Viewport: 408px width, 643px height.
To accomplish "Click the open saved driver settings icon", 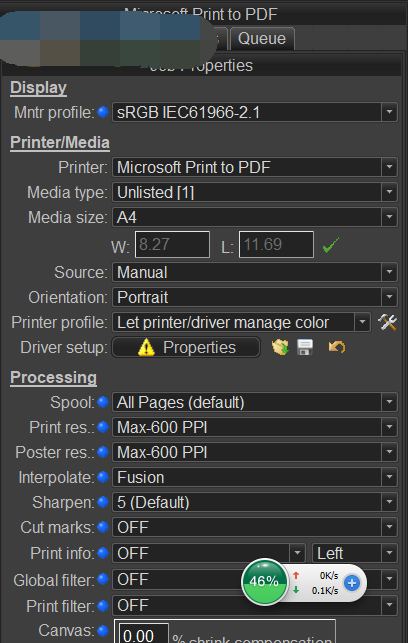I will (280, 347).
